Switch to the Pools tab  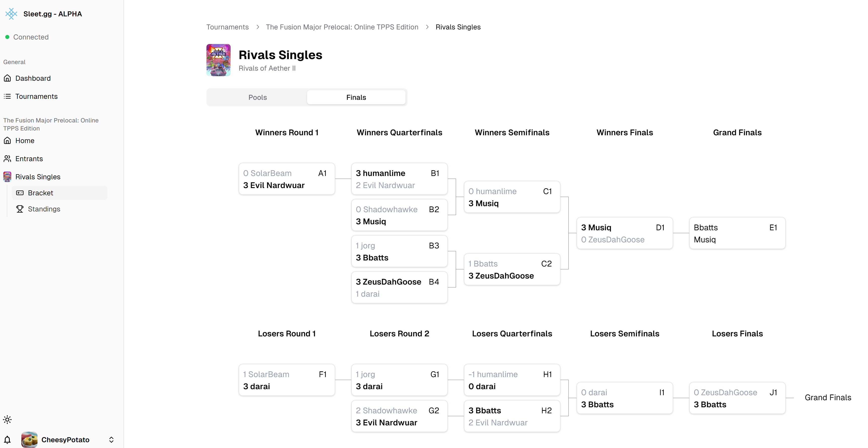point(257,97)
